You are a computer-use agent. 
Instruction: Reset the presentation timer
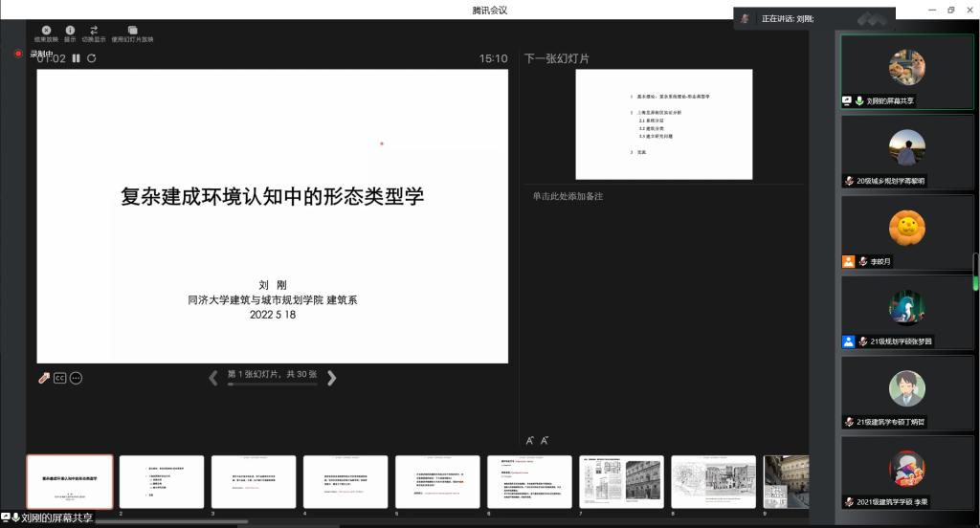point(92,58)
